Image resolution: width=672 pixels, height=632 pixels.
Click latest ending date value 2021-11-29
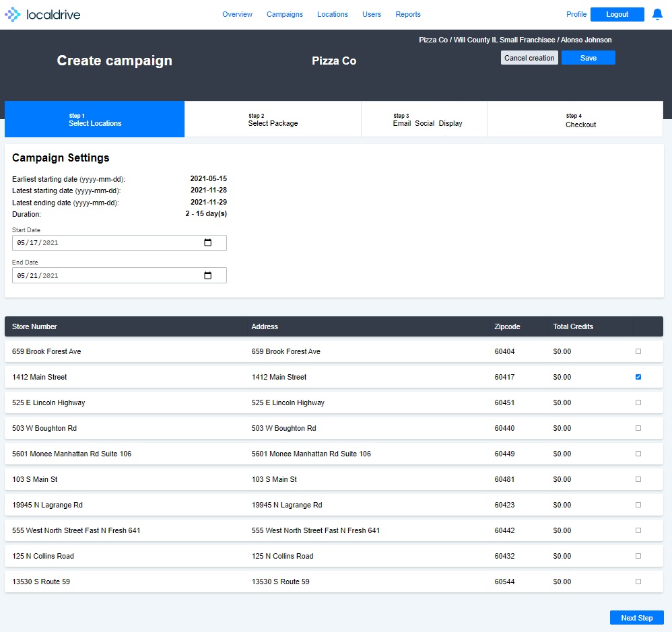coord(208,202)
